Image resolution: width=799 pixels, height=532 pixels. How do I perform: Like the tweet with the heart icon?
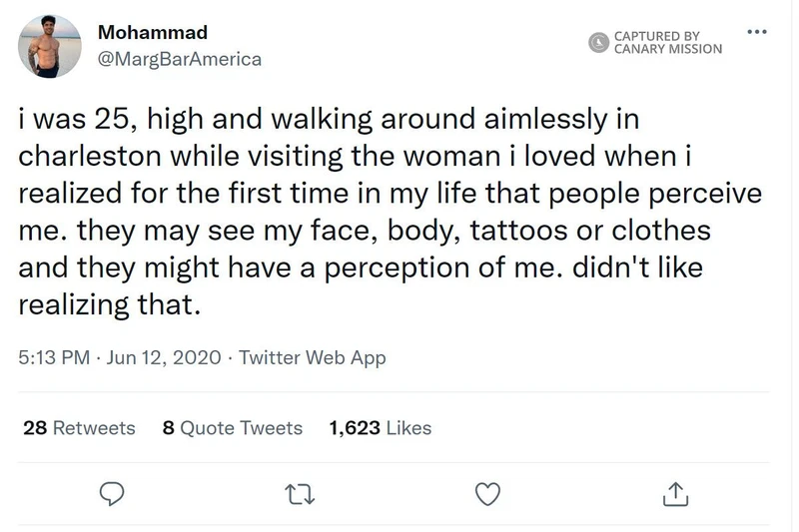click(x=487, y=492)
